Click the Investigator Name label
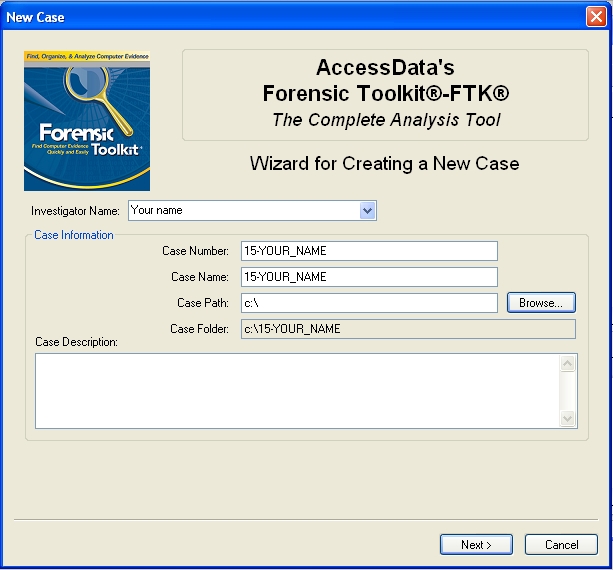Screen dimensions: 613x570 tap(75, 211)
